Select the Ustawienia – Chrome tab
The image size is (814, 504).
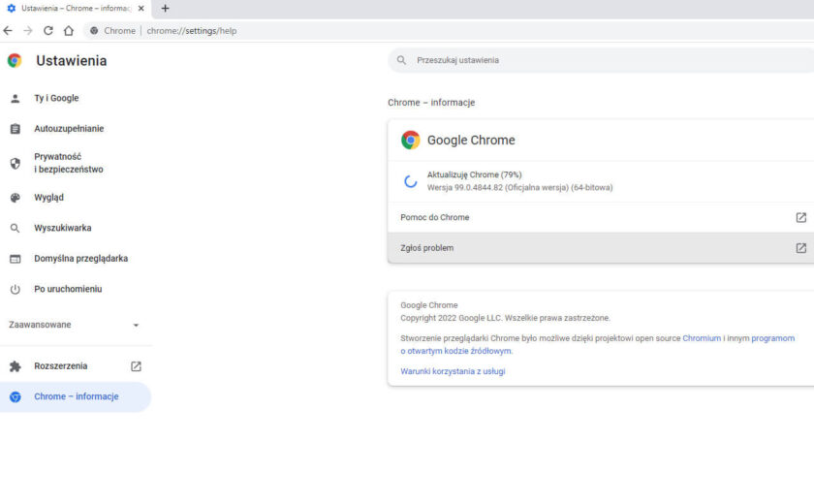(76, 9)
